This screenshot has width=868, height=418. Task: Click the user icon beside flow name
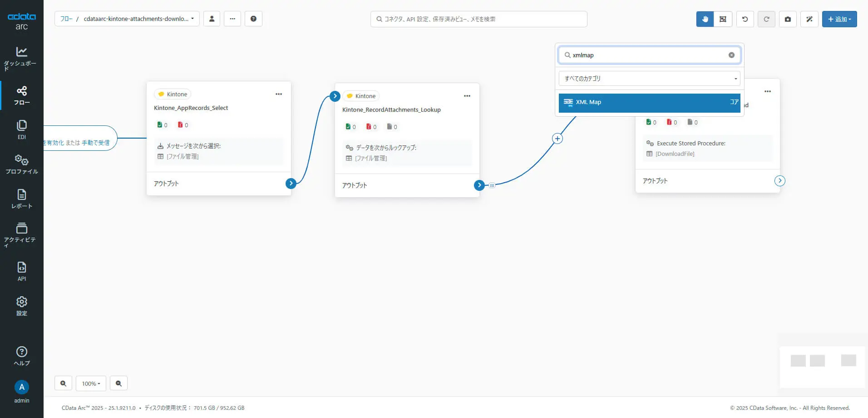pyautogui.click(x=212, y=19)
